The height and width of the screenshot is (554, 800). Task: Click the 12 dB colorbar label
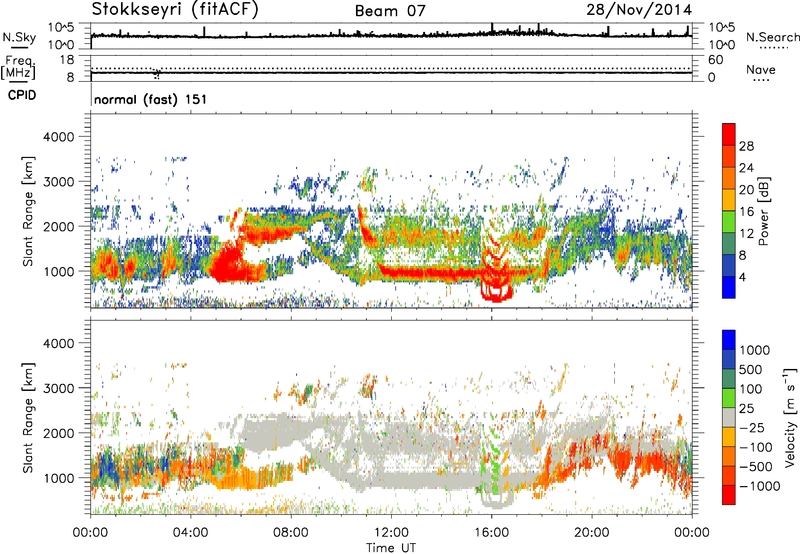point(746,234)
